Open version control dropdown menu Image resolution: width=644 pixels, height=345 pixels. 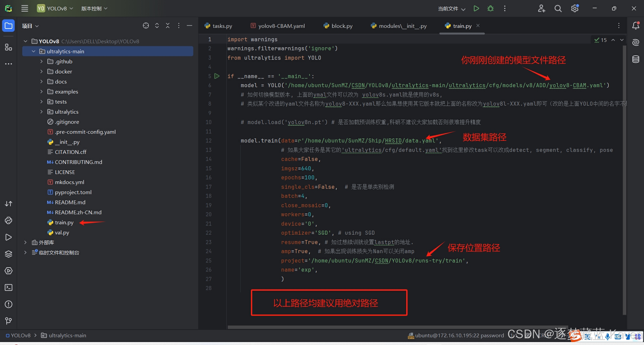pyautogui.click(x=94, y=8)
